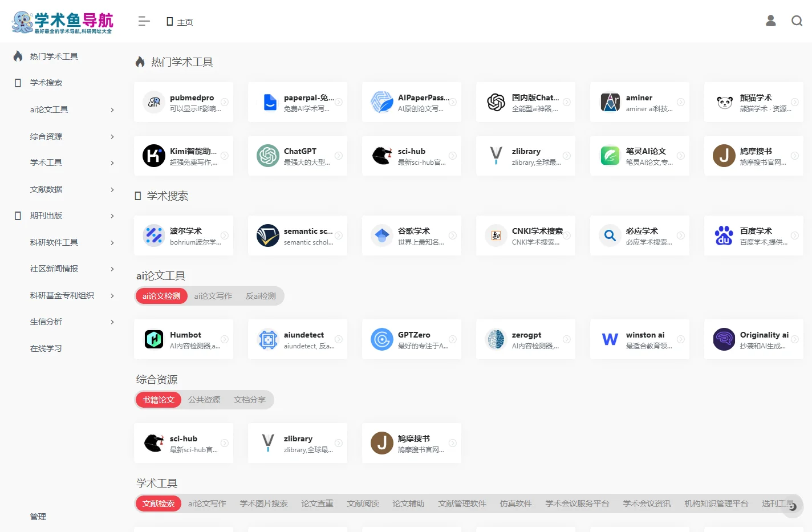Open the sci-hub card under 书籍论文

click(x=184, y=443)
